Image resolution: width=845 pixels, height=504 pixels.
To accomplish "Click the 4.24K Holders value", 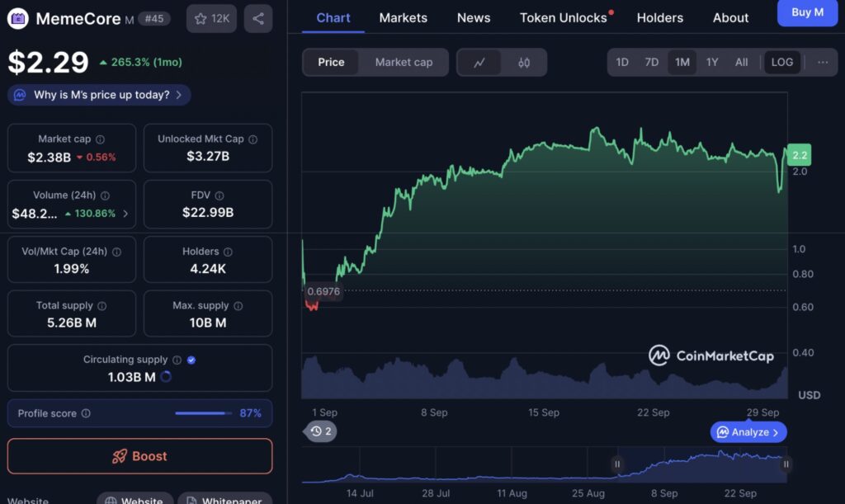I will [x=208, y=269].
